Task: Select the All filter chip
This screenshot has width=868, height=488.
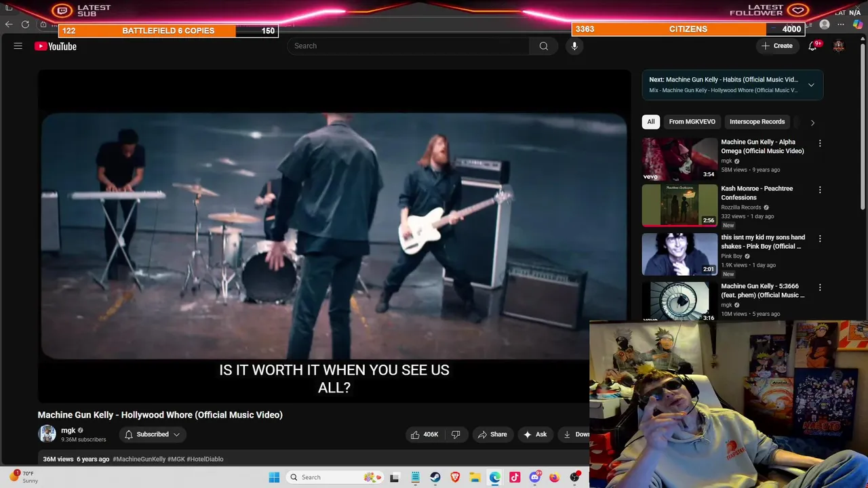Action: coord(651,122)
